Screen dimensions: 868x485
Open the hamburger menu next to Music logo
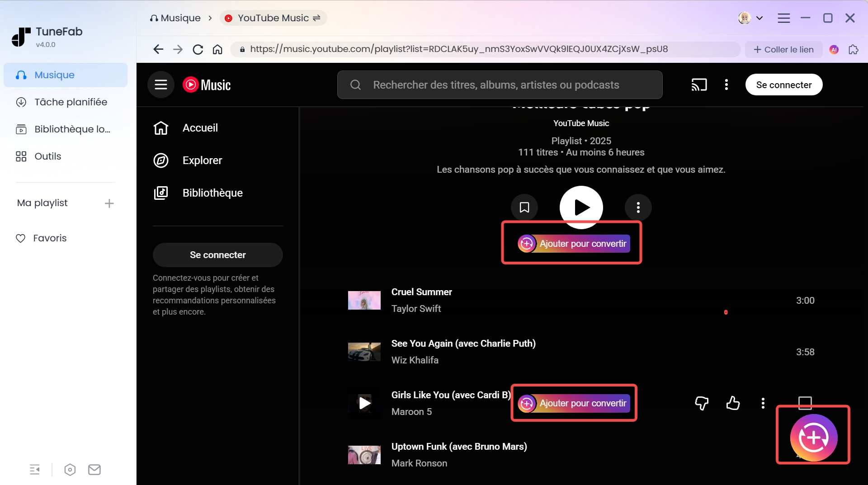tap(160, 85)
